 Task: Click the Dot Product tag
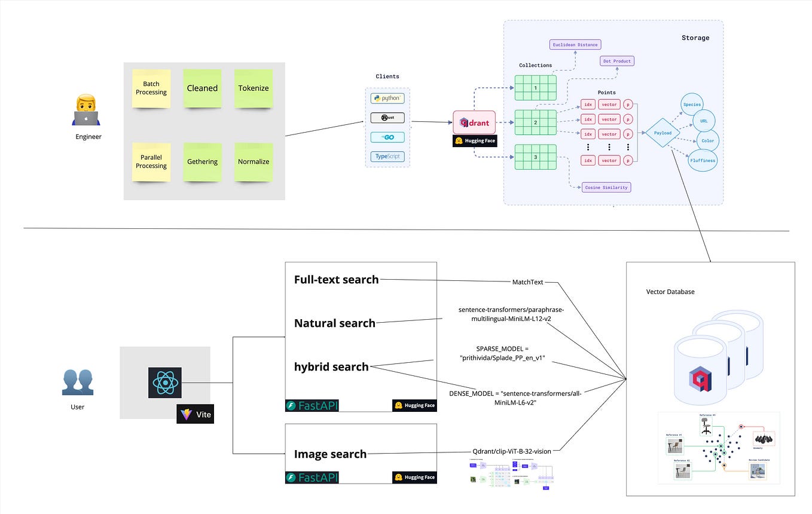click(616, 60)
